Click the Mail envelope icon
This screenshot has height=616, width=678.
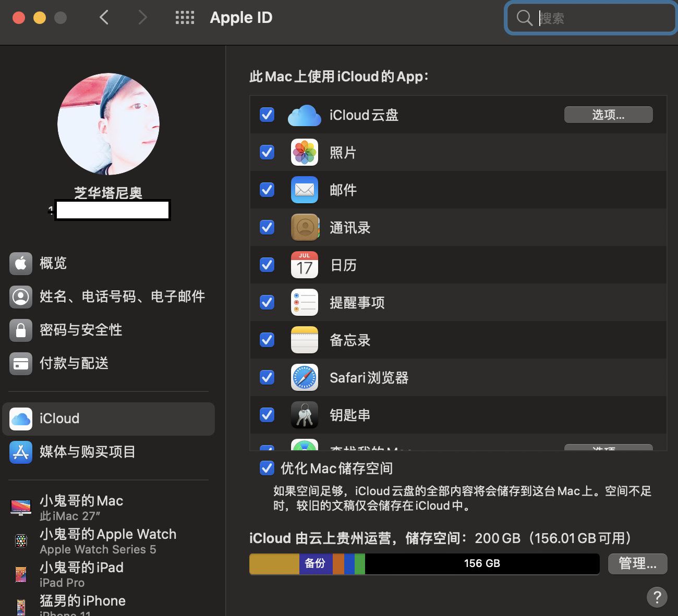304,190
